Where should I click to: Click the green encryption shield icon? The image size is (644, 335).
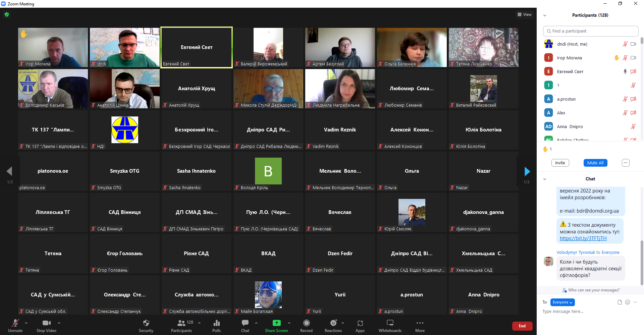(x=7, y=14)
